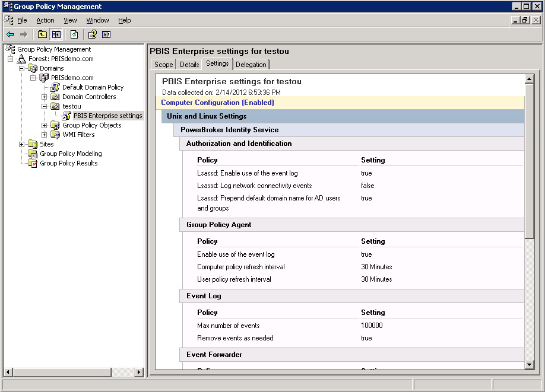Image resolution: width=545 pixels, height=392 pixels.
Task: Toggle the Show/Hide Console Tree icon
Action: (x=56, y=34)
